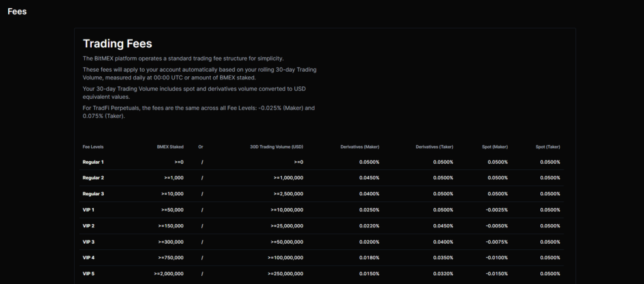Click the -0.0100% spot maker fee
The image size is (644, 284).
pyautogui.click(x=497, y=258)
